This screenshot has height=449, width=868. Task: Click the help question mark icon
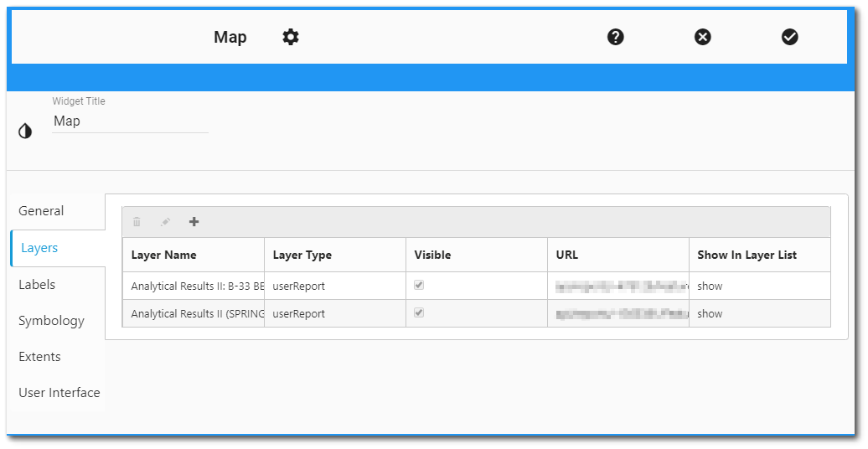coord(616,37)
